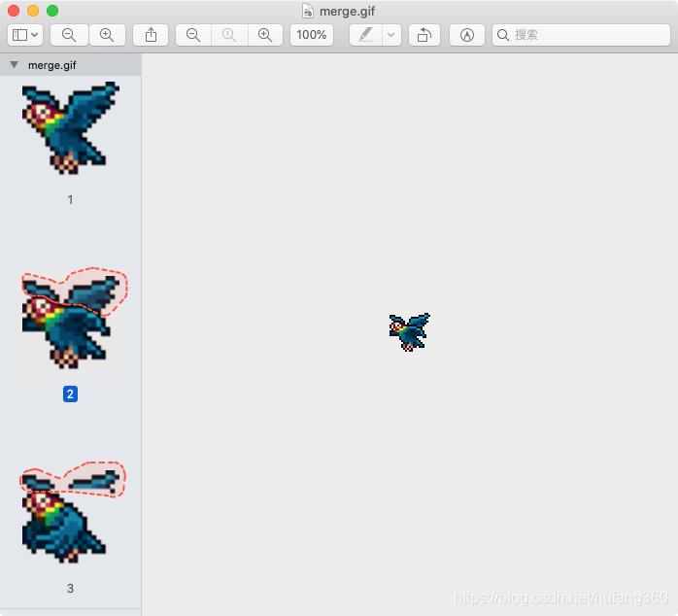Screen dimensions: 678x616
Task: Zoom in using the second magnifier plus
Action: click(265, 35)
